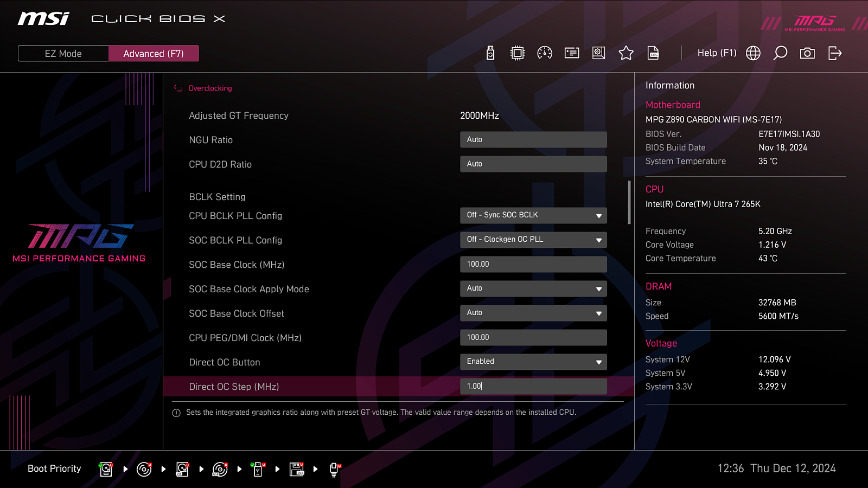Screen dimensions: 868x488
Task: Click the DRAM heading in Information panel
Action: coord(659,286)
